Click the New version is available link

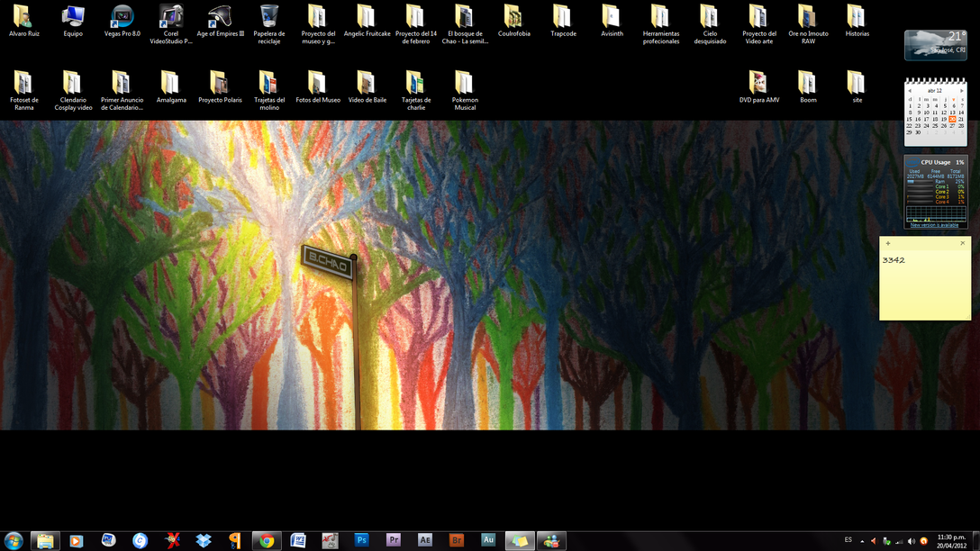934,225
